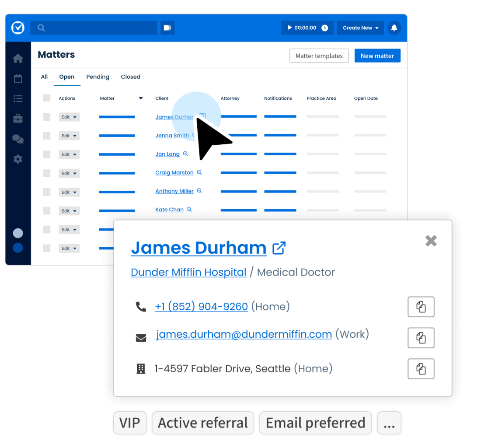Open Dunder Mifflin Hospital link

[188, 272]
